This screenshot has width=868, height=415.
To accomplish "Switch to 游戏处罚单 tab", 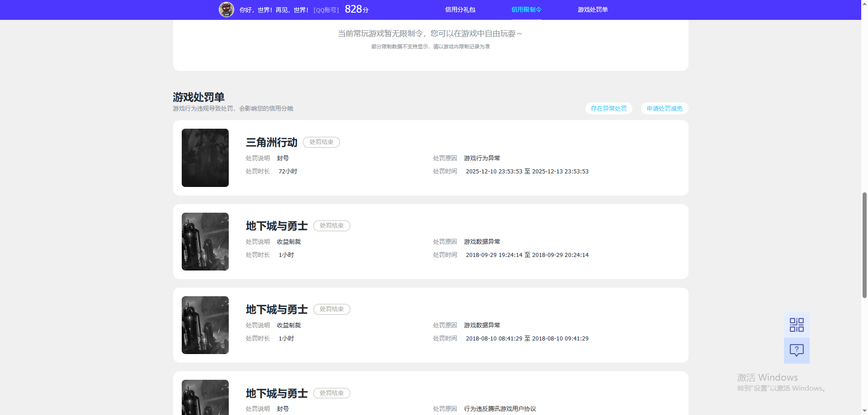I will click(x=593, y=9).
